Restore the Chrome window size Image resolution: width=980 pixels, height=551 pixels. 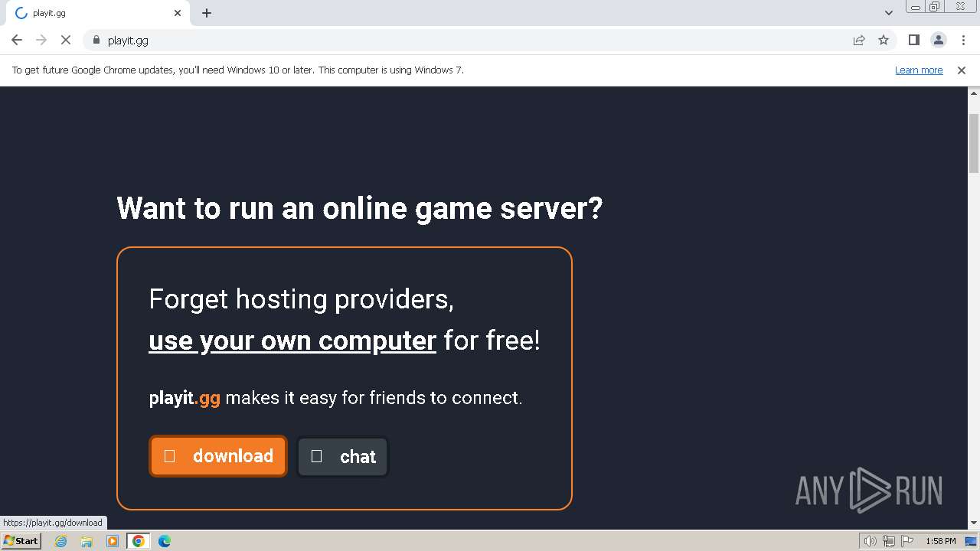935,7
